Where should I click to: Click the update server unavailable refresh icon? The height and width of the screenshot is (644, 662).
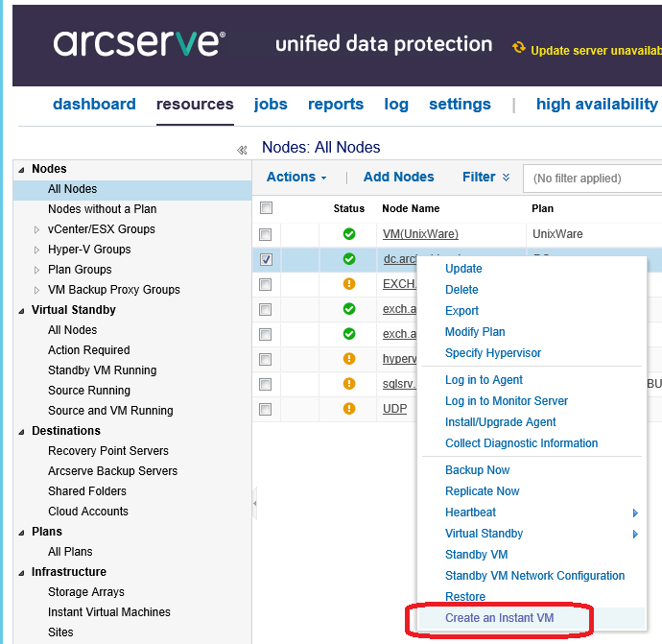(x=519, y=48)
